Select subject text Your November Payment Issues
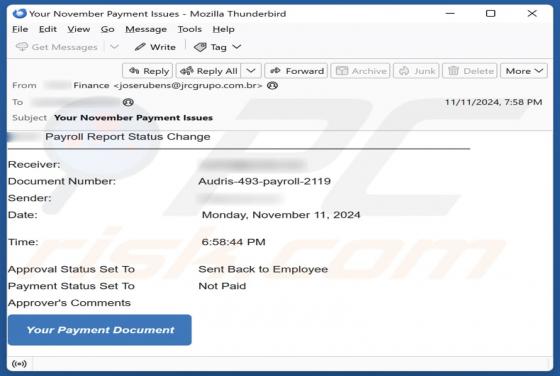Viewport: 560px width, 376px height. click(134, 118)
